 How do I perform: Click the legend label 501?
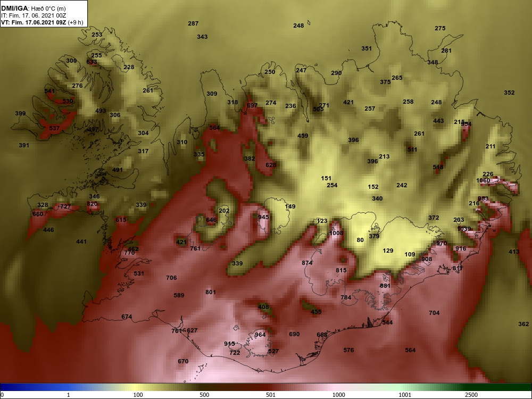pyautogui.click(x=271, y=395)
